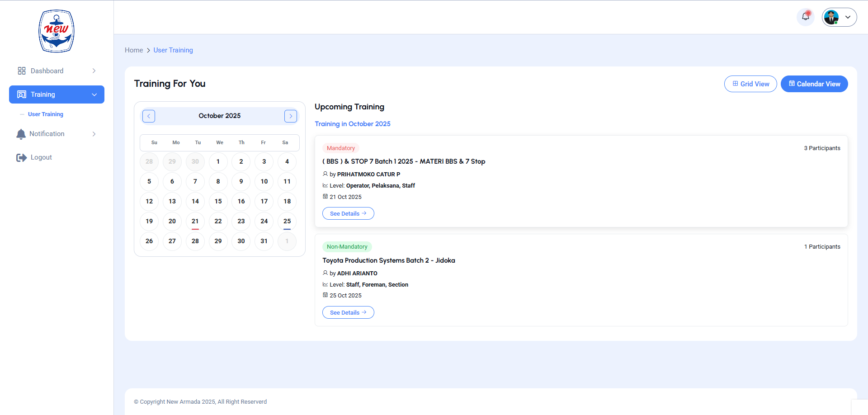
Task: Select October 31 on the calendar
Action: pyautogui.click(x=264, y=241)
